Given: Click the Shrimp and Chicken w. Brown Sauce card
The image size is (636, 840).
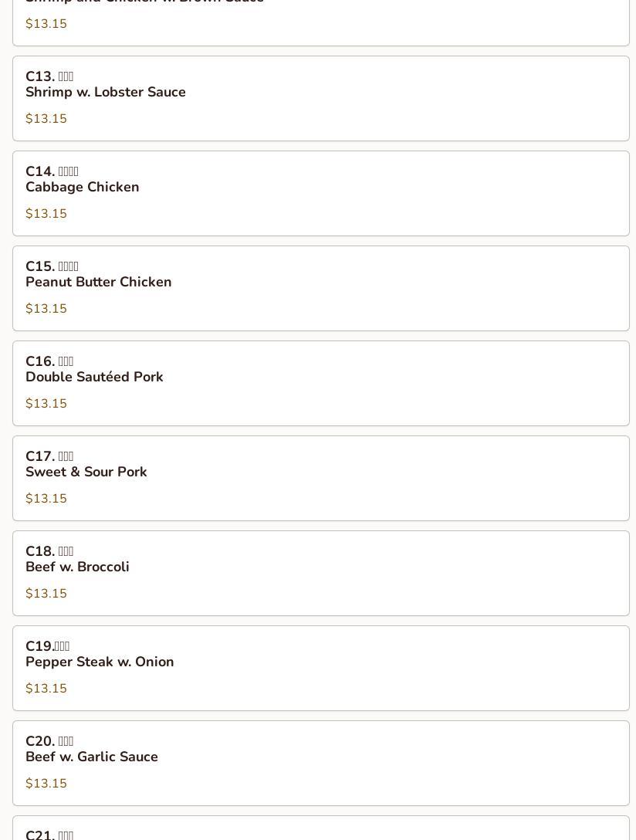Looking at the screenshot, I should [x=320, y=23].
